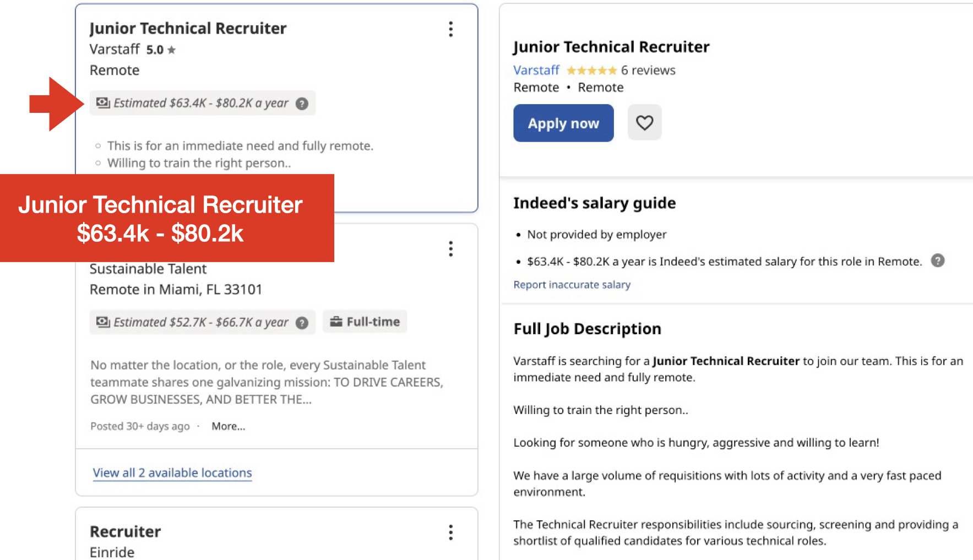Click the Full-time job type tag

coord(365,322)
